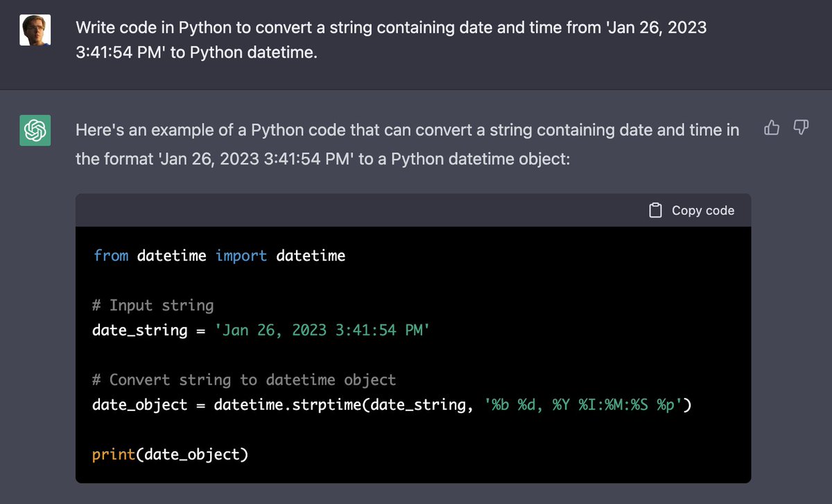Click the date_string assignment line
The height and width of the screenshot is (504, 832).
coord(261,330)
